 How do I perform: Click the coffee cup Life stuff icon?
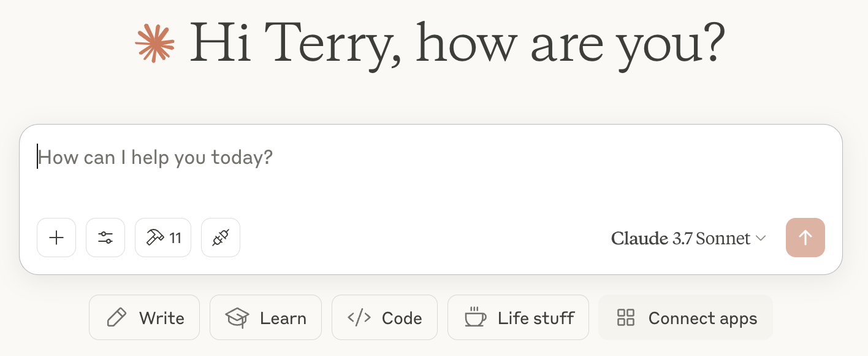pyautogui.click(x=475, y=317)
